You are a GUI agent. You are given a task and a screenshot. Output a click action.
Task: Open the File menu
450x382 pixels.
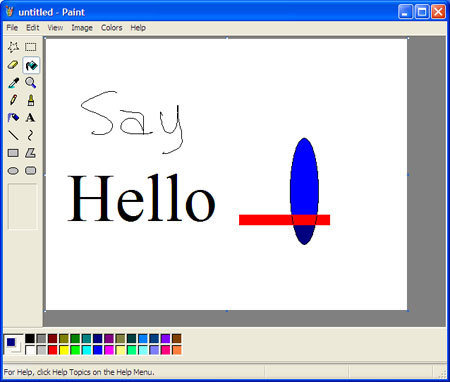(12, 28)
